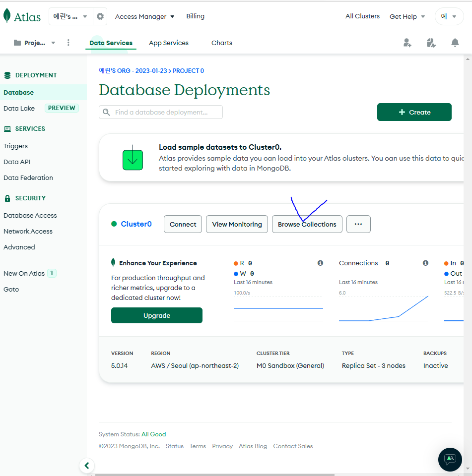Click the Services monitor icon
Viewport: 472px width, 476px height.
point(7,129)
